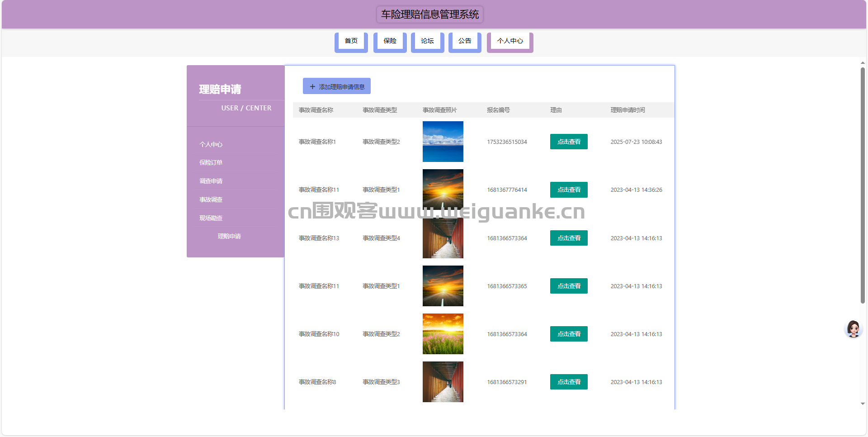Viewport: 868px width, 437px height.
Task: Select 理赔申请 in the sidebar menu
Action: [x=229, y=236]
